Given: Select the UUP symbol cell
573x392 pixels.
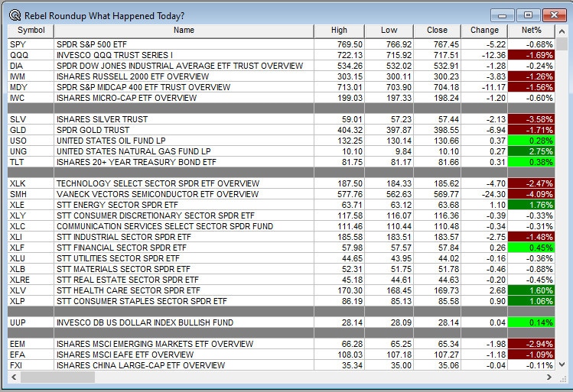Looking at the screenshot, I should [x=31, y=322].
